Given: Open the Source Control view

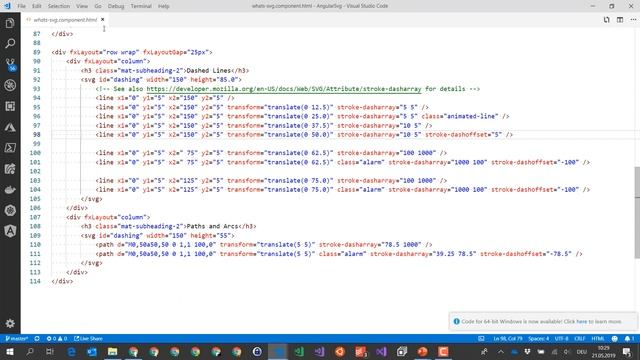Looking at the screenshot, I should (10, 64).
